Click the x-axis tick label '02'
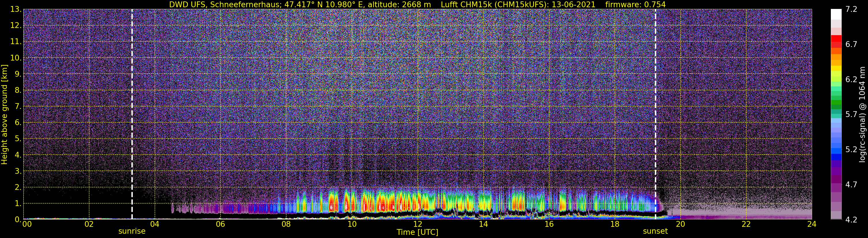Image resolution: width=868 pixels, height=238 pixels. click(89, 224)
